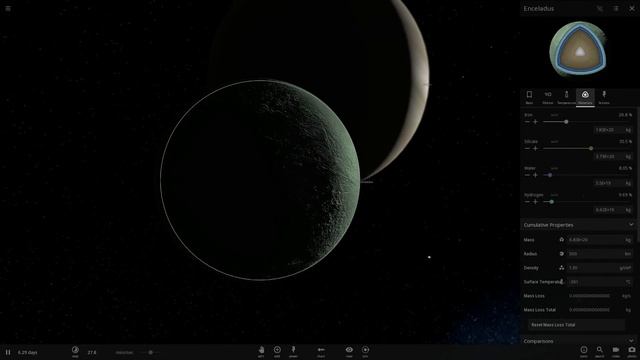This screenshot has width=640, height=360.
Task: Click the time step value 27.6
Action: pyautogui.click(x=92, y=352)
